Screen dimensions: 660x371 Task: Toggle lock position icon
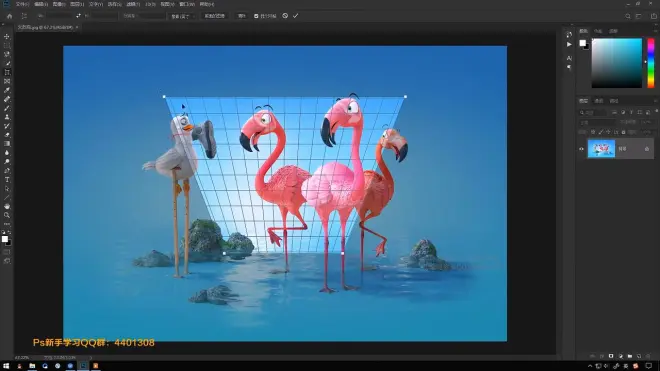pos(608,132)
